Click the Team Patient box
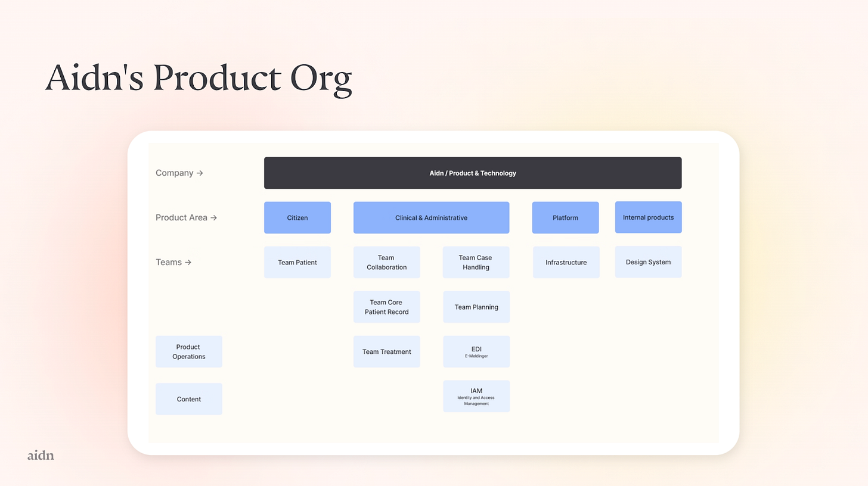 [x=297, y=262]
